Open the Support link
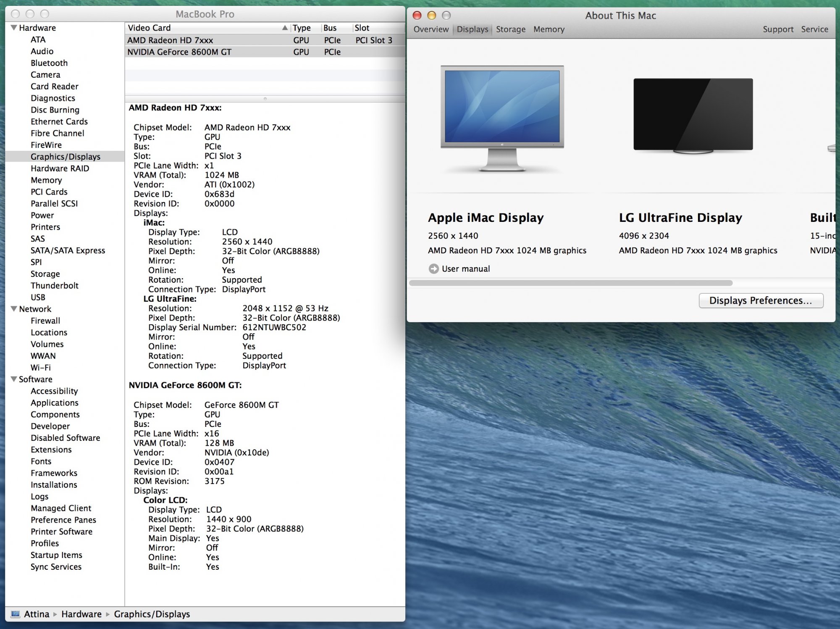The image size is (840, 629). (x=778, y=29)
